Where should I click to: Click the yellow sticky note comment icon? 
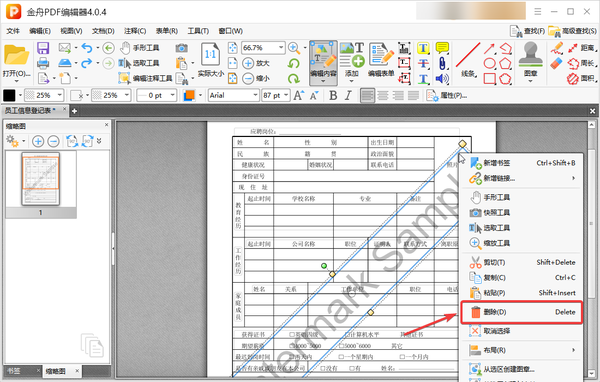tap(442, 48)
